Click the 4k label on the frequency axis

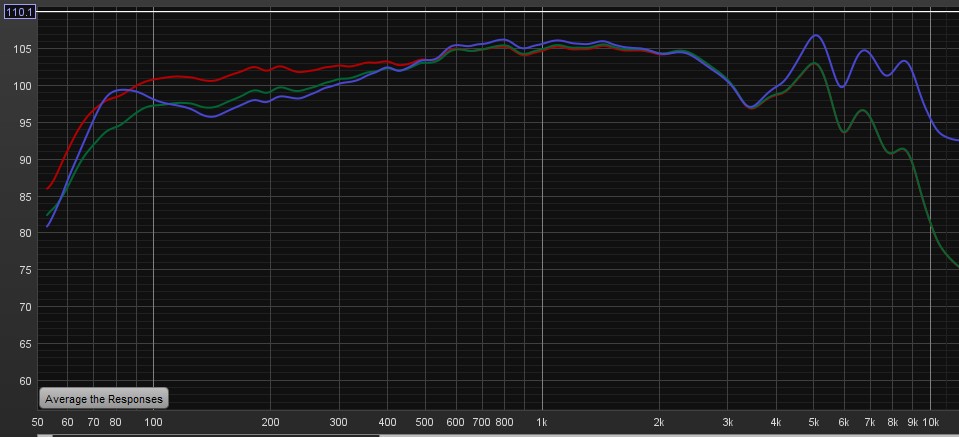[776, 422]
